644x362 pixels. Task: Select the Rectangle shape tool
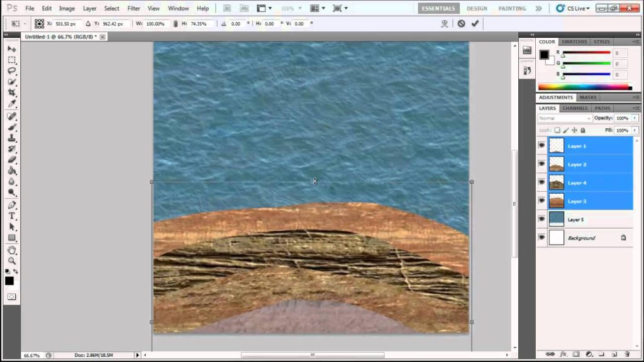(x=11, y=238)
